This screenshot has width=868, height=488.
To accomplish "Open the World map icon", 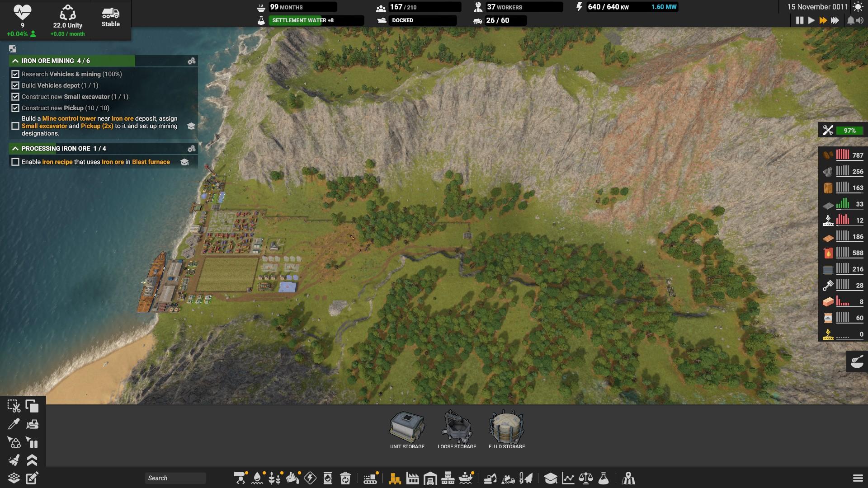I will click(628, 478).
